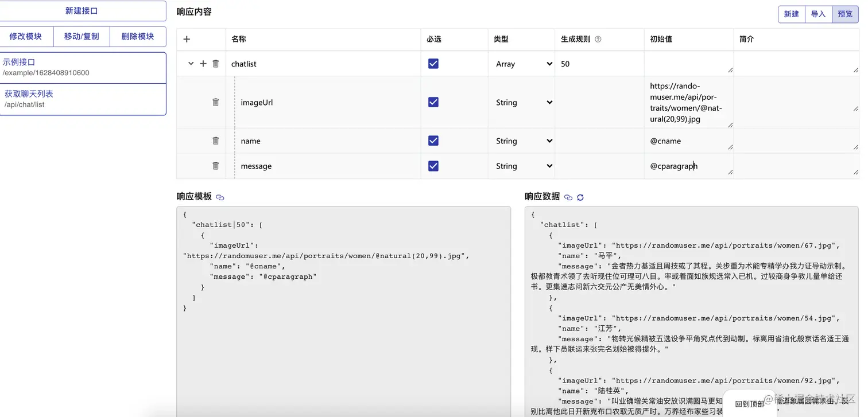Click the @cname initial value field

689,141
